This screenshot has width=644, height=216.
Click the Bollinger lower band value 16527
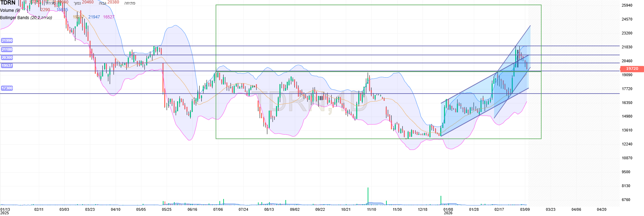point(109,17)
